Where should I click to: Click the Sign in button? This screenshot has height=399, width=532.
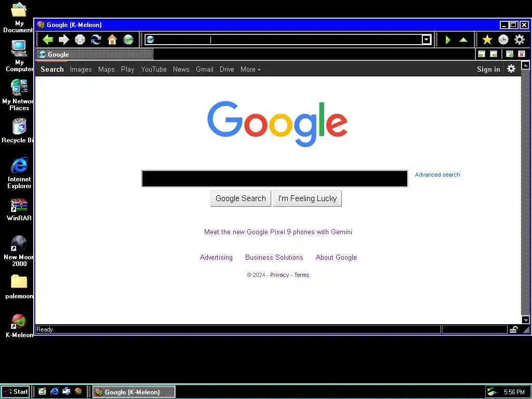tap(488, 69)
